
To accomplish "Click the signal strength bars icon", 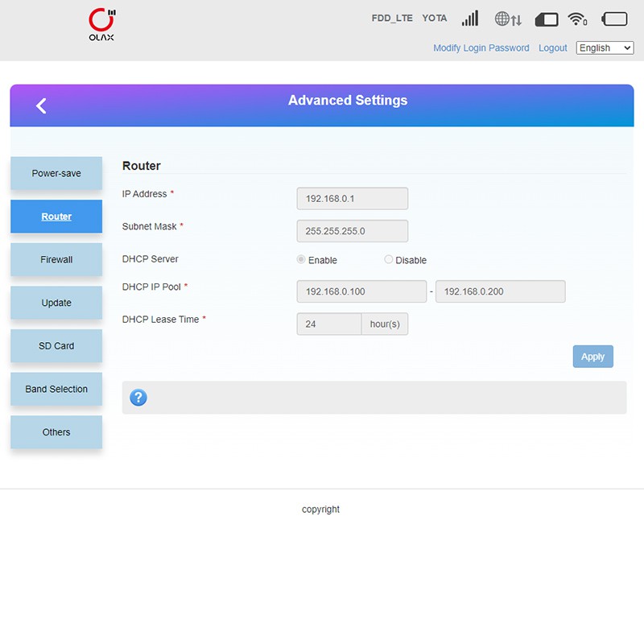I will click(x=469, y=19).
